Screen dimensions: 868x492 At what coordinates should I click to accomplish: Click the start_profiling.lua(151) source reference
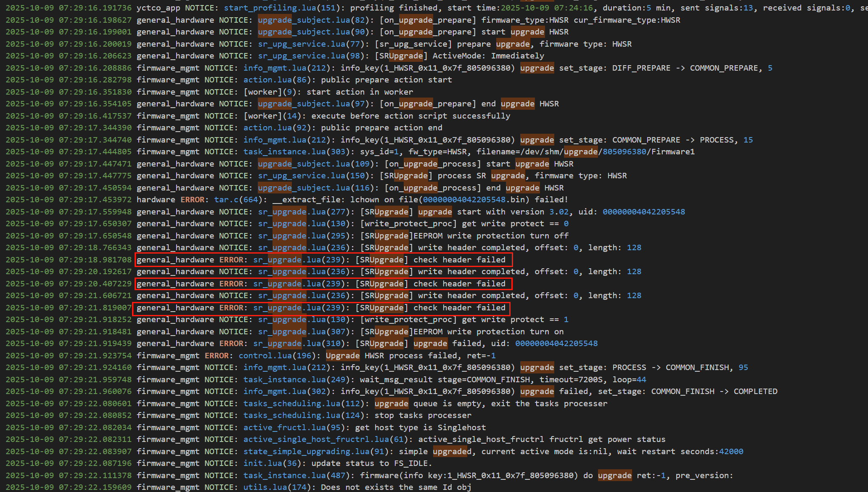point(281,8)
